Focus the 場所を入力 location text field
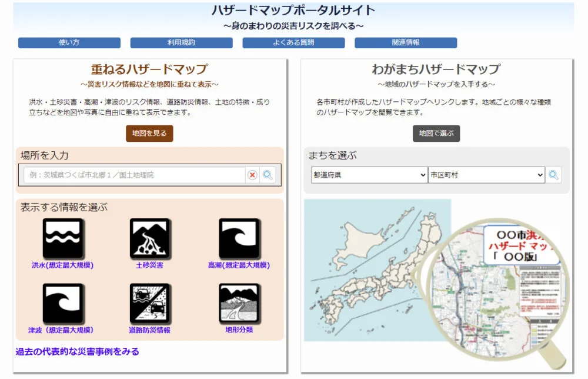588x379 pixels. point(134,175)
